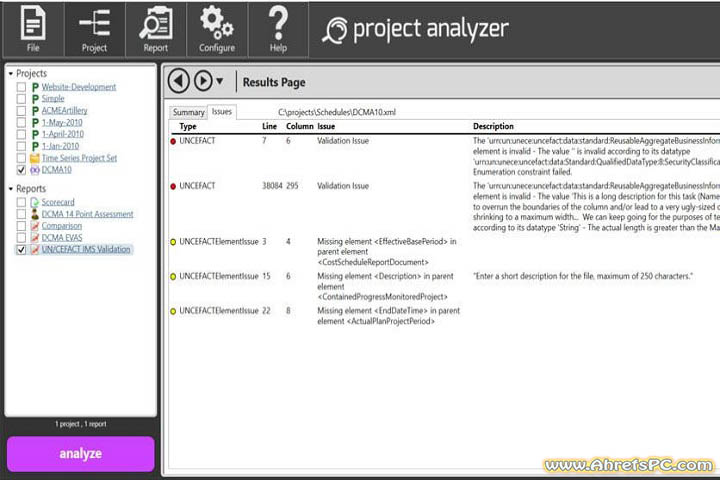The image size is (720, 480).
Task: Uncheck the UN/CEFACT IMS Validation checkbox
Action: coord(21,249)
